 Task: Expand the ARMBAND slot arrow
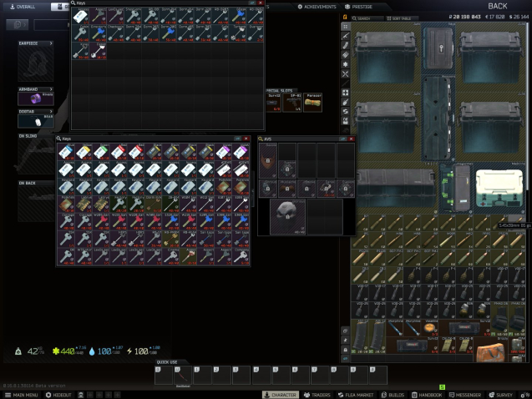[x=51, y=89]
